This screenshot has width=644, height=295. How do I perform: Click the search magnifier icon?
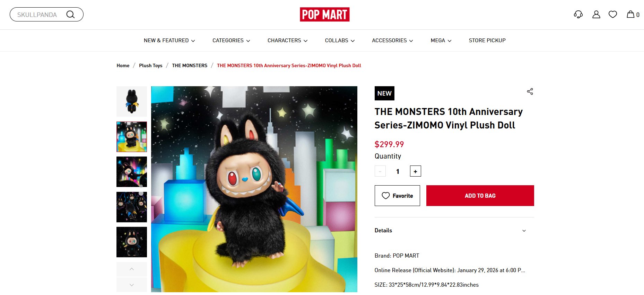(x=71, y=14)
